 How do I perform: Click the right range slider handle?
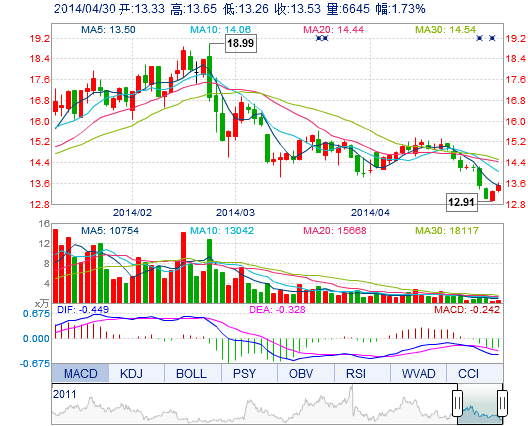(x=502, y=403)
